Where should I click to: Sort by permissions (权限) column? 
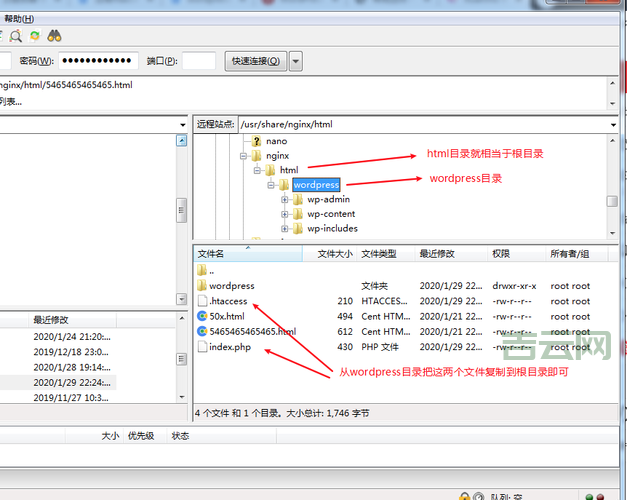tap(516, 254)
